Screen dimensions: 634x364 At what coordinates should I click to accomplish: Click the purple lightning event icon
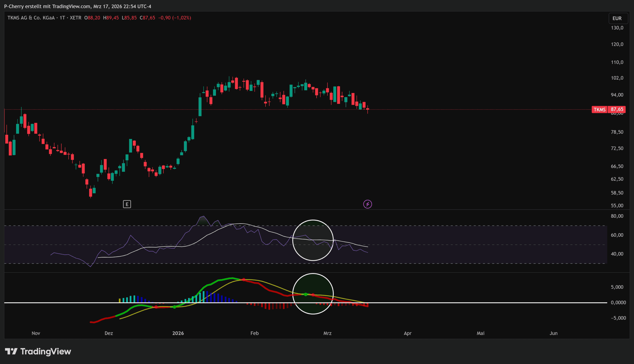(368, 204)
